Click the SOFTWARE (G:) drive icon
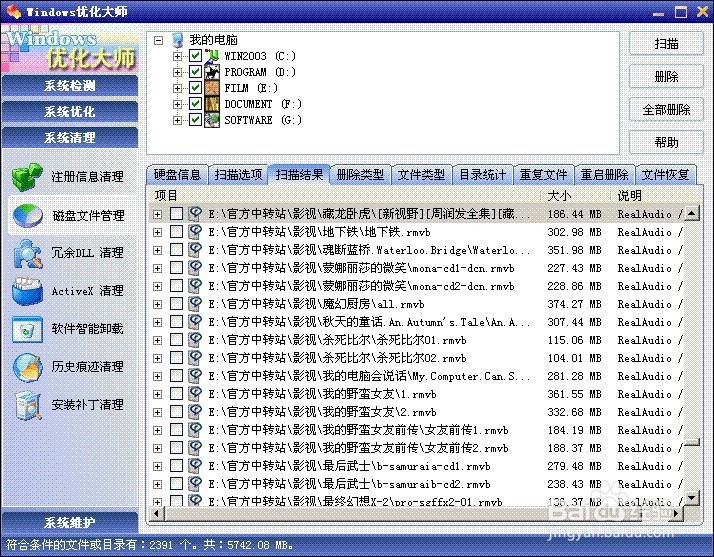Viewport: 714px width, 557px height. pyautogui.click(x=212, y=120)
